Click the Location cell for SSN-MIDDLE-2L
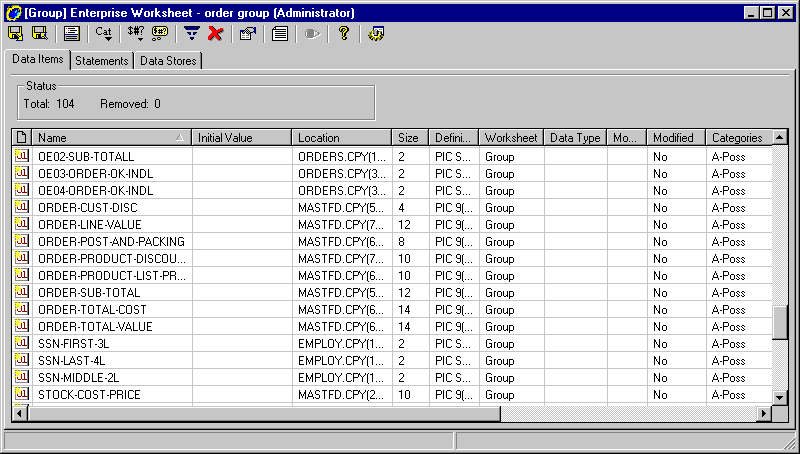 click(x=342, y=377)
